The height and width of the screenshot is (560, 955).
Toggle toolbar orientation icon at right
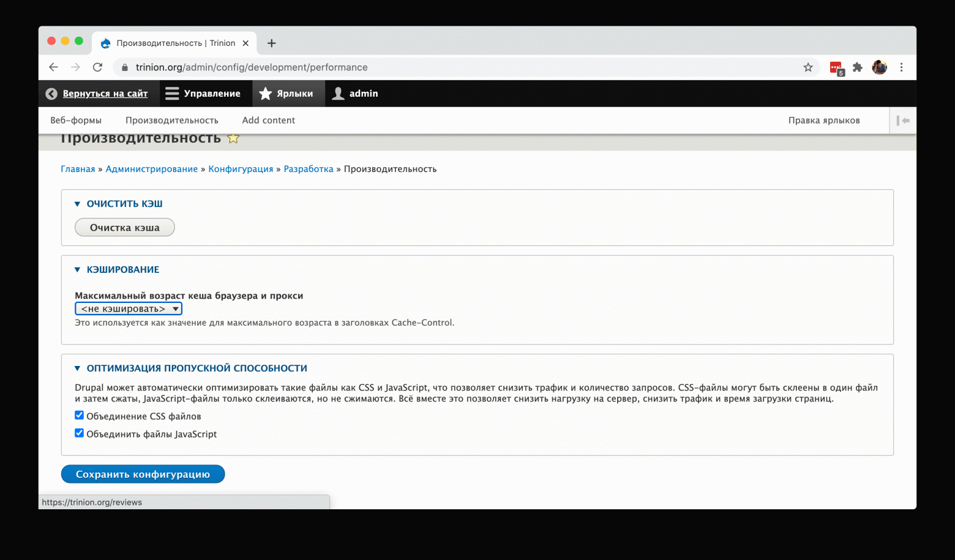click(903, 121)
